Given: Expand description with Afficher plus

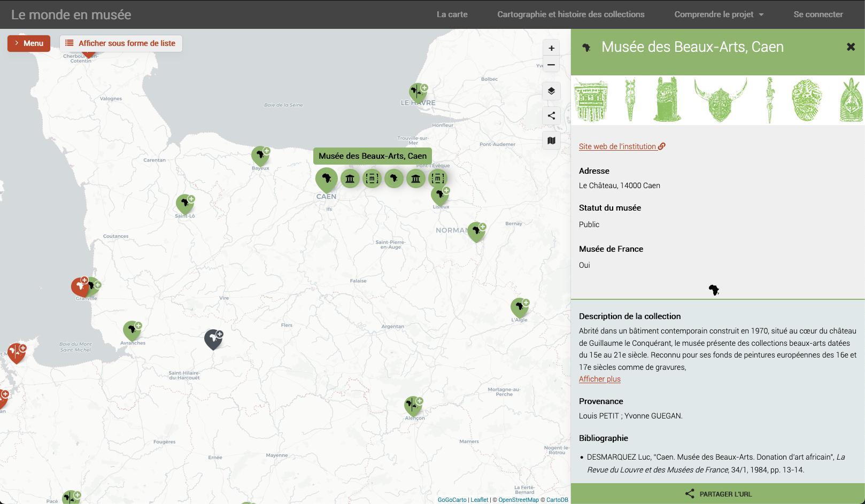Looking at the screenshot, I should click(x=599, y=379).
